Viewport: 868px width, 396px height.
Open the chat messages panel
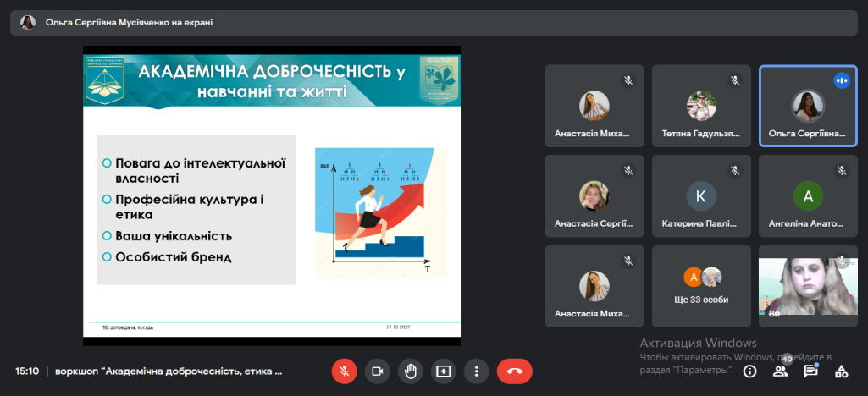coord(810,371)
